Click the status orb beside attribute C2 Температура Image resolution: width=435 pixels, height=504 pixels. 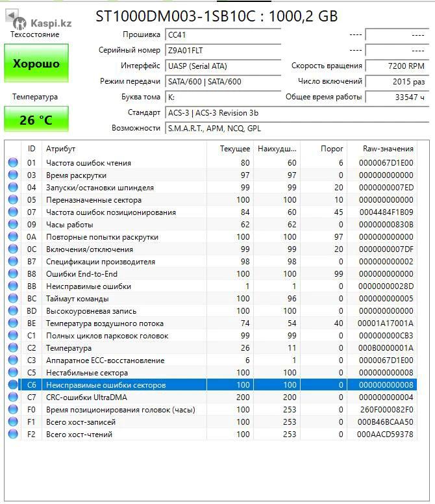click(13, 348)
